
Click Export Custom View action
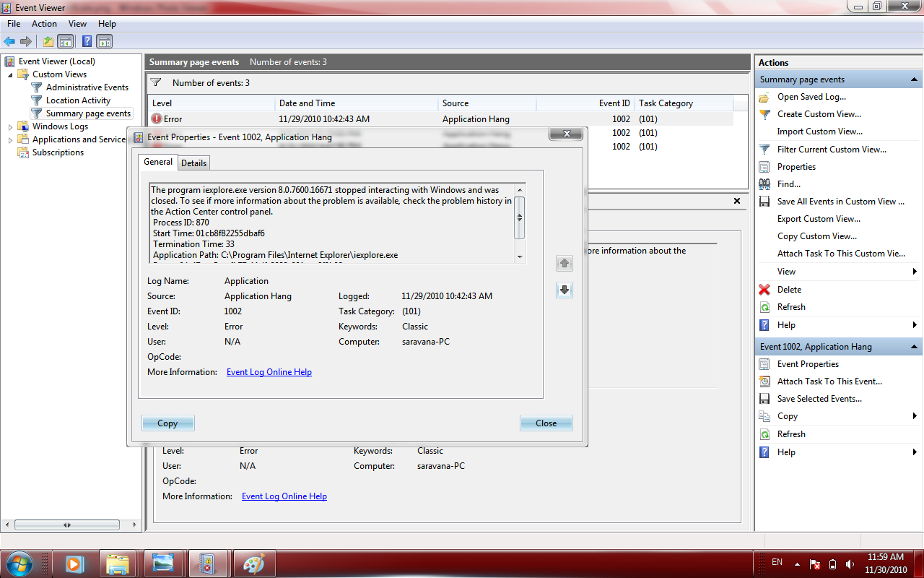[819, 219]
